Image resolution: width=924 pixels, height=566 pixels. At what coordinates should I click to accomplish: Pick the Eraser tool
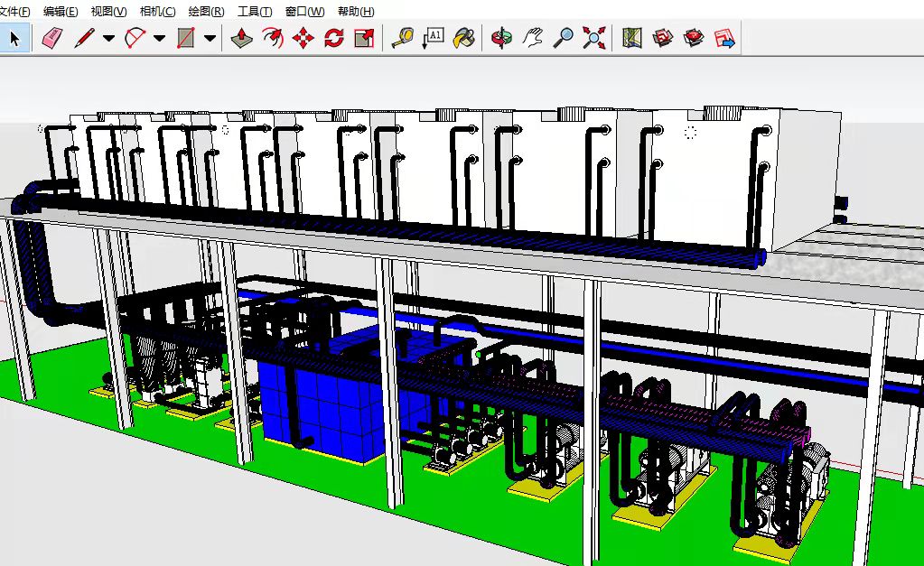(53, 38)
